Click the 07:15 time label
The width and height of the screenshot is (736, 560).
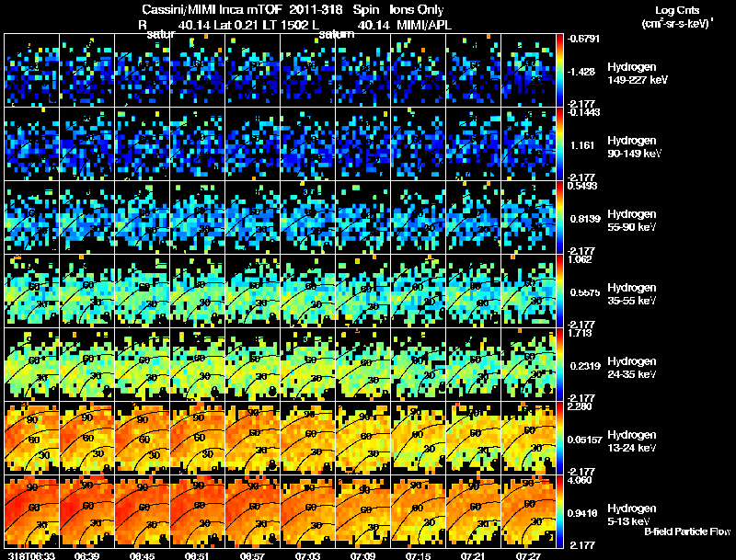pyautogui.click(x=418, y=555)
